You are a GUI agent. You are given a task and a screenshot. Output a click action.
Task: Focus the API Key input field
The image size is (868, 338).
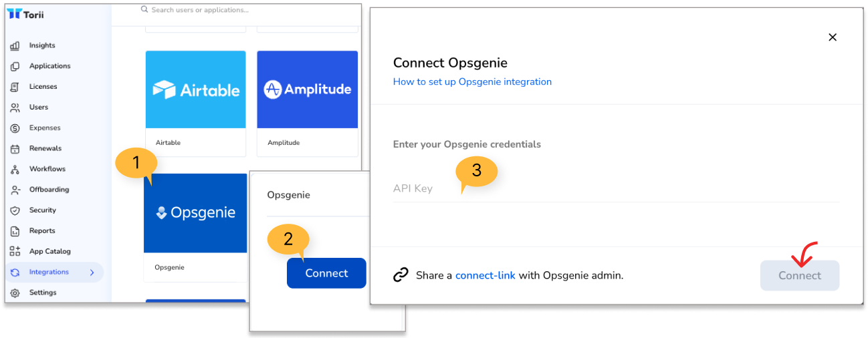click(x=616, y=188)
